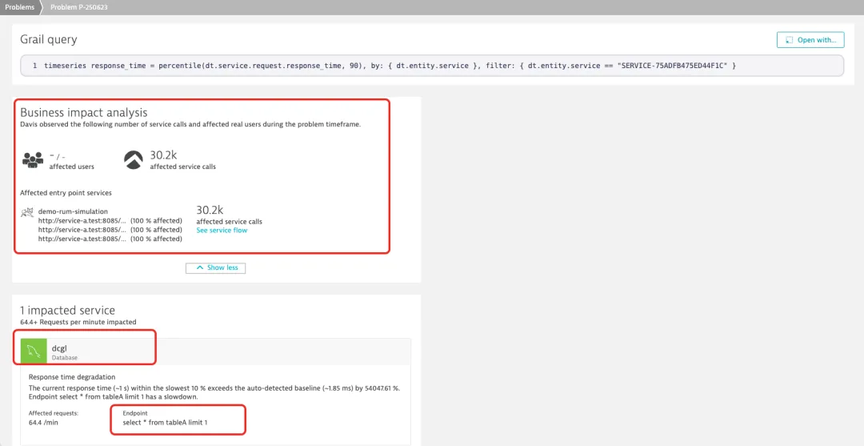Screen dimensions: 864x446
Task: Open the See service flow link
Action: click(x=222, y=230)
